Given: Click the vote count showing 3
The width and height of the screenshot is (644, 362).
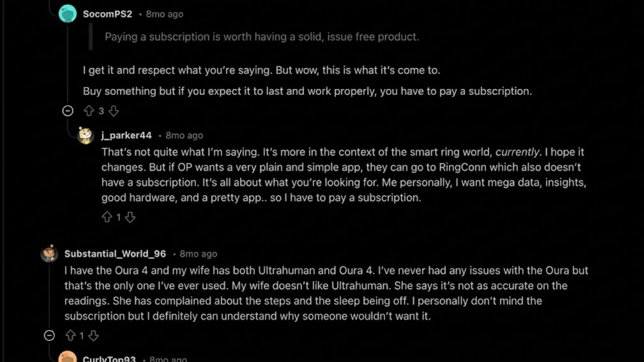Looking at the screenshot, I should [x=102, y=111].
